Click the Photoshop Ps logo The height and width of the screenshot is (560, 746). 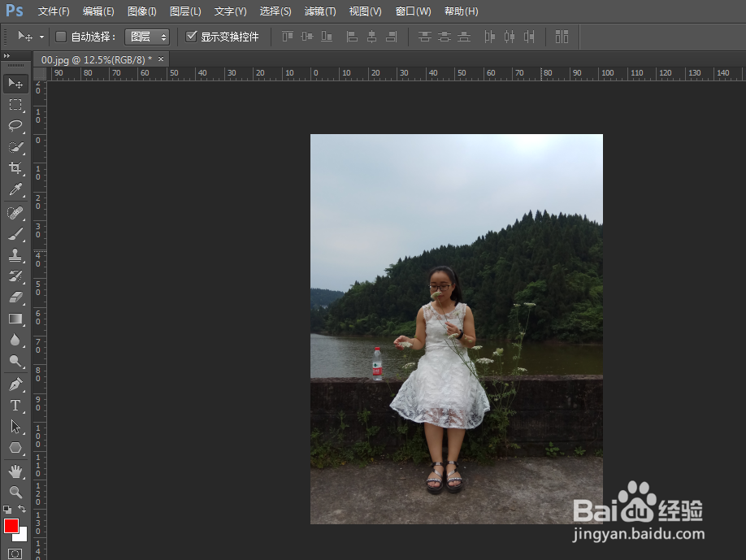(x=14, y=10)
